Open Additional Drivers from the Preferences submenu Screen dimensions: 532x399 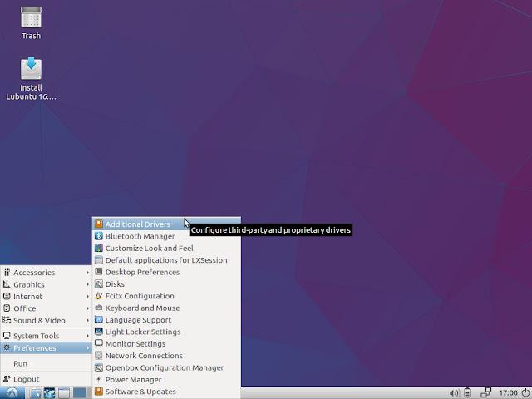coord(166,224)
